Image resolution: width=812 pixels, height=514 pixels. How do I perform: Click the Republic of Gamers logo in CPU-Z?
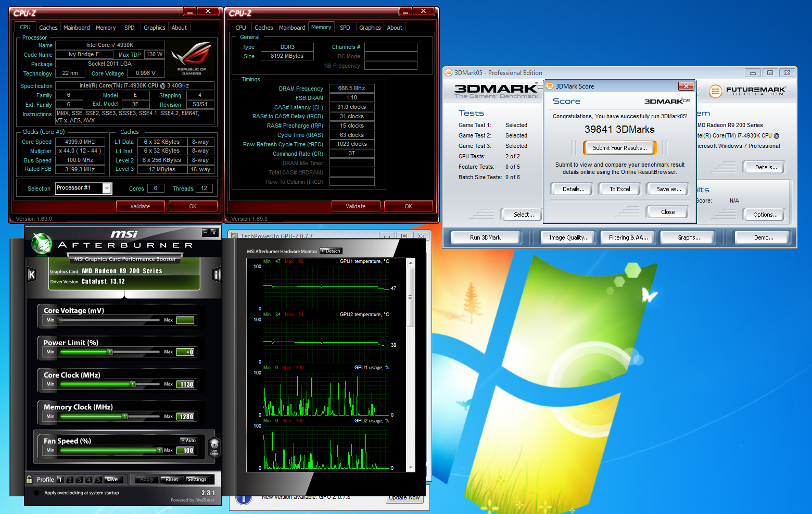tap(192, 58)
